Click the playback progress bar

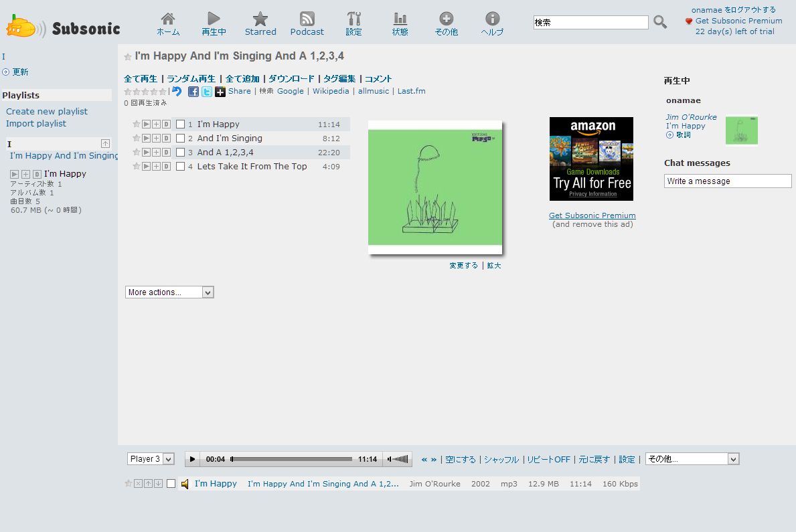(291, 460)
